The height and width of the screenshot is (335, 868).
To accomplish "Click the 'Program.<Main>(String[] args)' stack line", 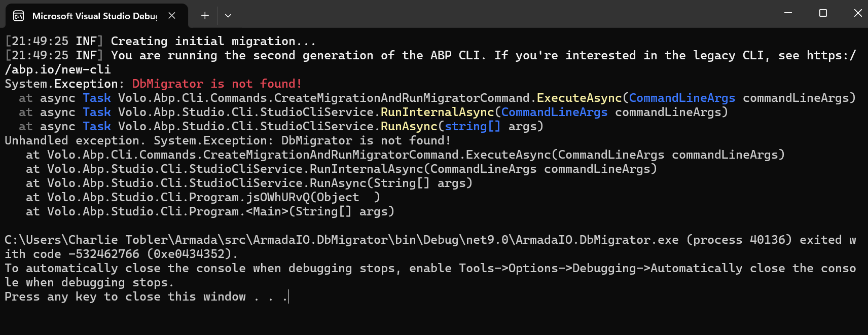I will coord(210,211).
